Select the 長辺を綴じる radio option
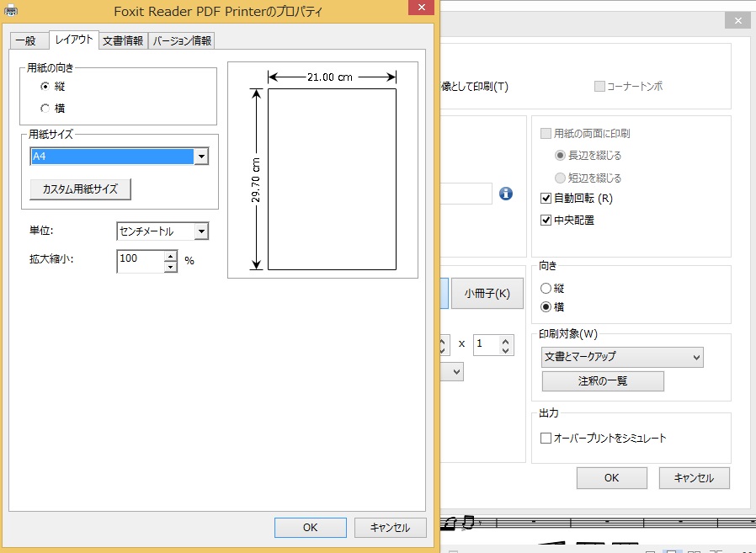756x553 pixels. coord(560,155)
